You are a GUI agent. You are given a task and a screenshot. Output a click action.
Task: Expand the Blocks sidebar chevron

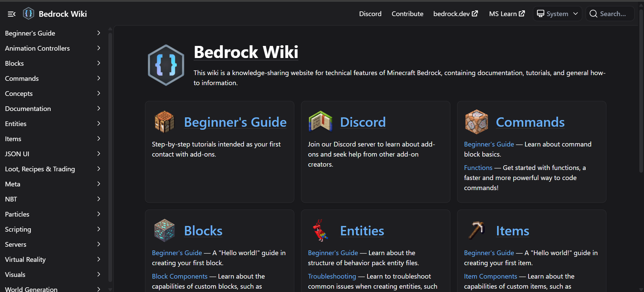click(99, 63)
